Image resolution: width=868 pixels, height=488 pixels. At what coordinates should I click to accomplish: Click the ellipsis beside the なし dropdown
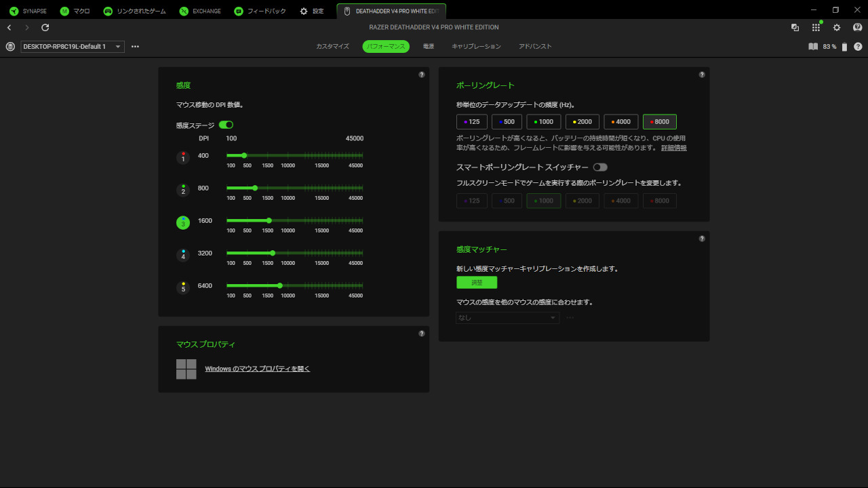pos(570,317)
